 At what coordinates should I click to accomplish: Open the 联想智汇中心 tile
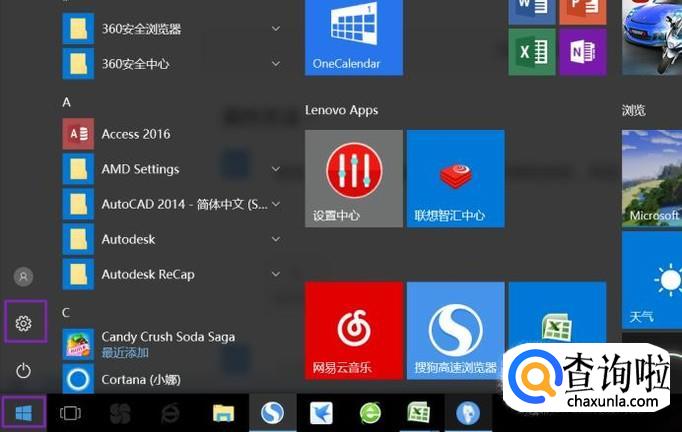click(x=455, y=178)
